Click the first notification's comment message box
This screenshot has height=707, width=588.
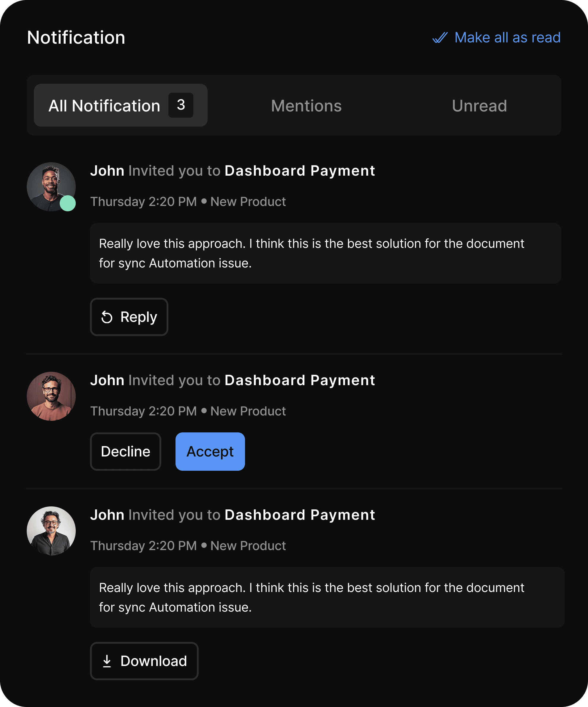[x=325, y=253]
